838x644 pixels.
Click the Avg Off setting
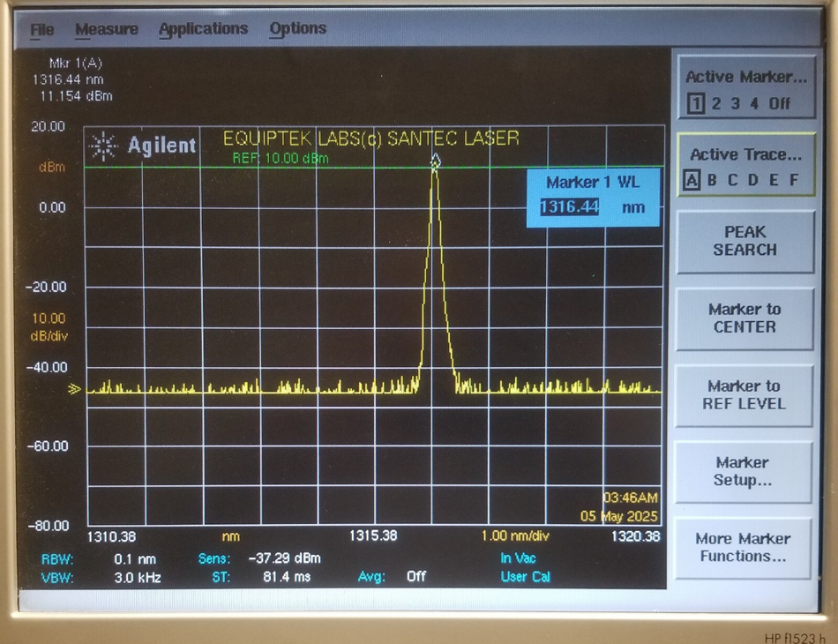(415, 576)
